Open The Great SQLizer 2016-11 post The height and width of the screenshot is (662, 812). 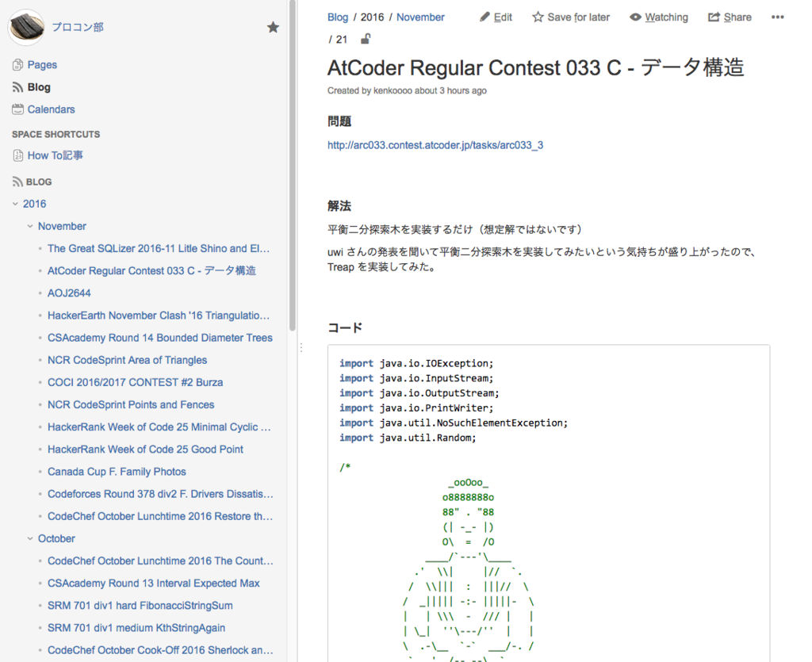tap(159, 248)
